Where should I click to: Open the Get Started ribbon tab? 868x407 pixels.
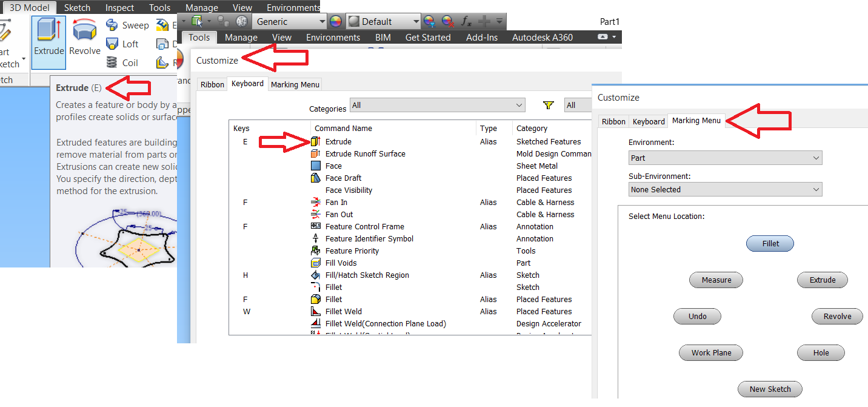click(x=428, y=37)
